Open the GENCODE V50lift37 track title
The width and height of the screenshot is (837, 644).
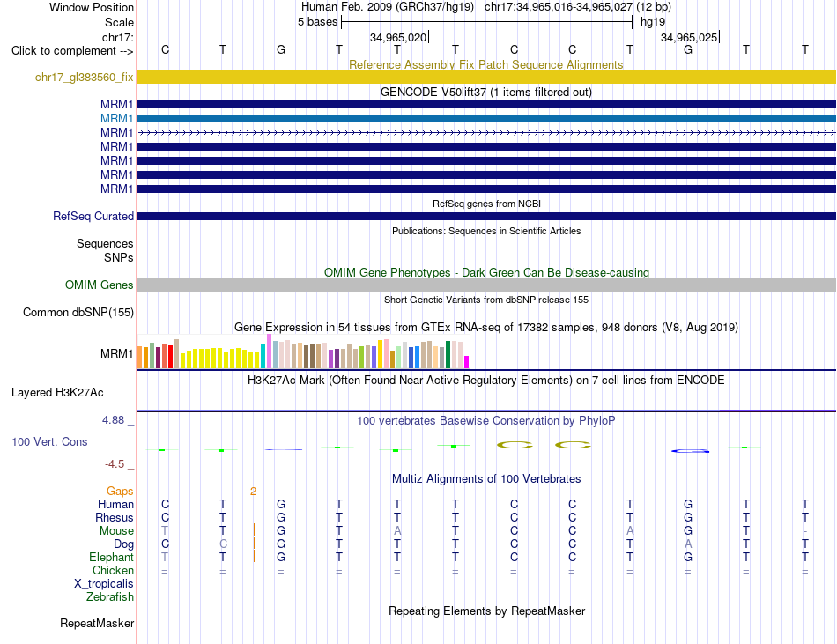(485, 92)
